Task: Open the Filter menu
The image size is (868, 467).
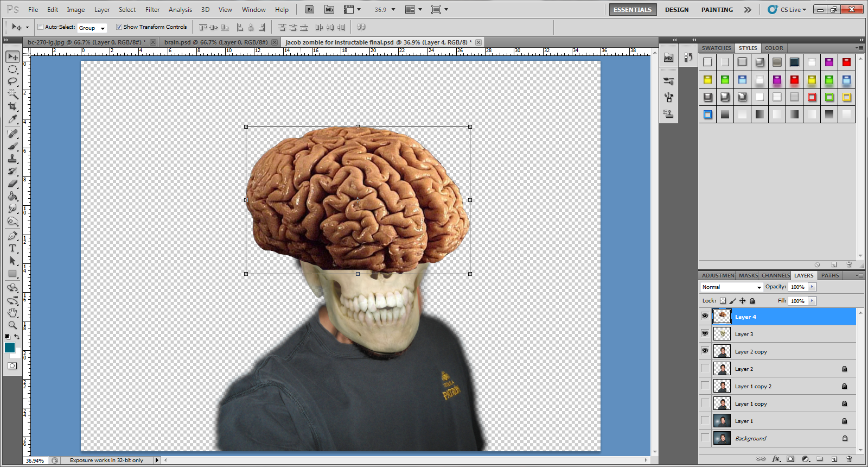Action: coord(152,9)
